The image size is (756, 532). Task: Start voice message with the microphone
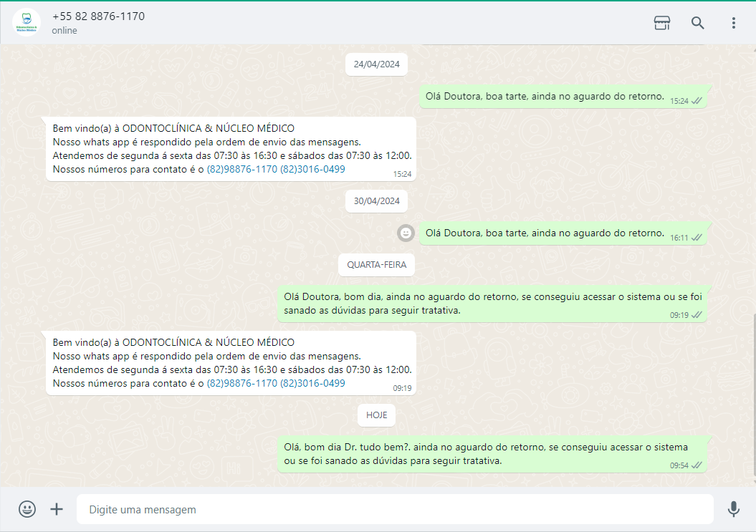(733, 509)
